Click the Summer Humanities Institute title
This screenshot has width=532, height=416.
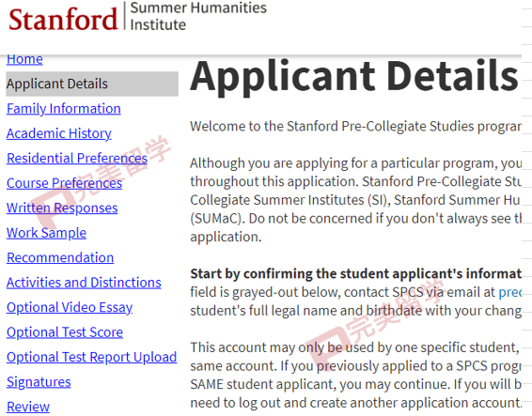point(198,16)
